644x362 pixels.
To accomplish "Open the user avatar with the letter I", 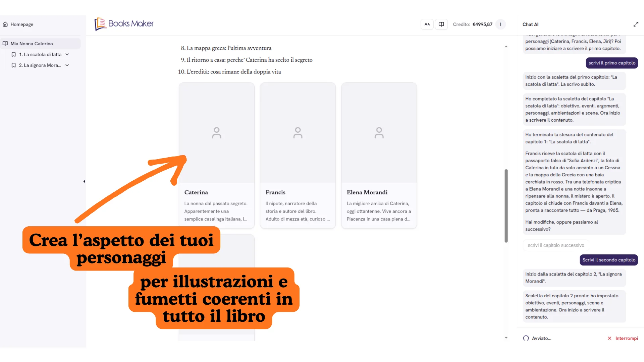I will pyautogui.click(x=500, y=24).
